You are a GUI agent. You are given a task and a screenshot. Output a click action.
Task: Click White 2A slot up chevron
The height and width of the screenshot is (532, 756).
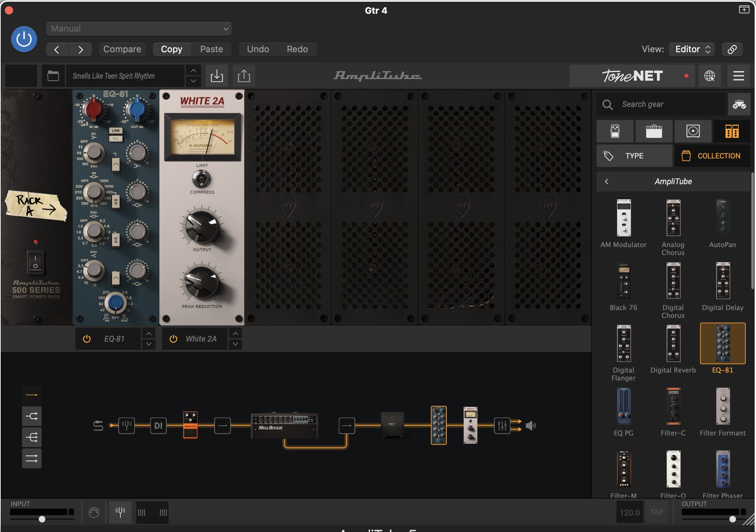click(235, 333)
